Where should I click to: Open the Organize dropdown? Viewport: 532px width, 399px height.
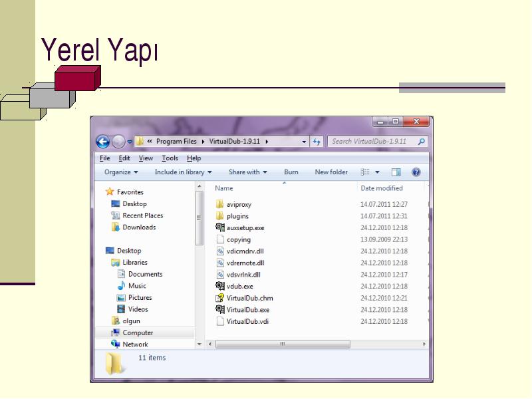[121, 172]
